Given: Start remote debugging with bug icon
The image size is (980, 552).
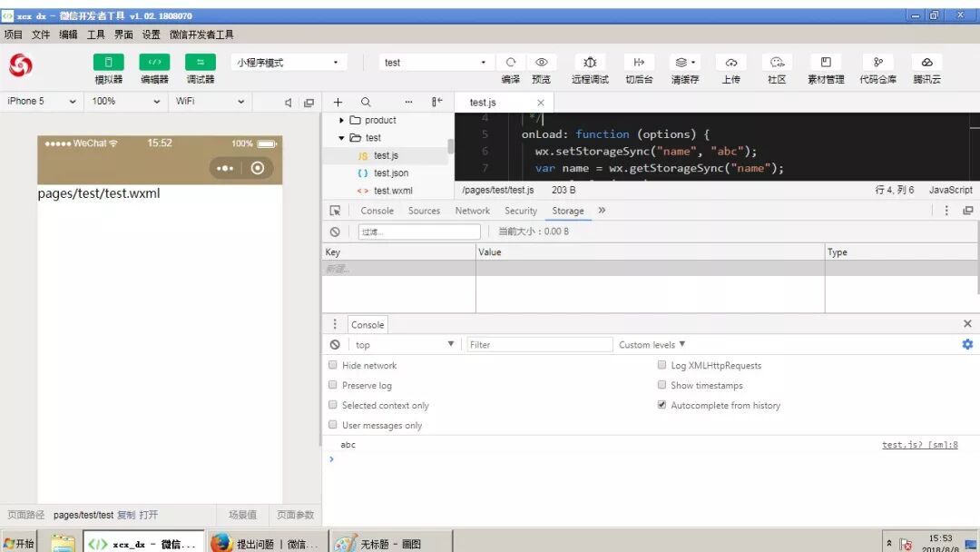Looking at the screenshot, I should click(590, 63).
